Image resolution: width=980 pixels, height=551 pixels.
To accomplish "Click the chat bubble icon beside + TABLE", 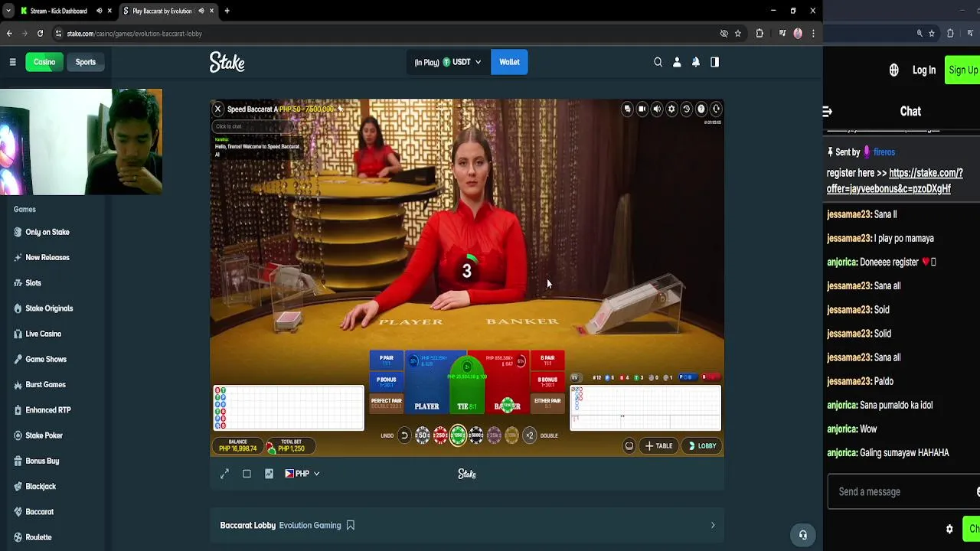I will coord(629,445).
